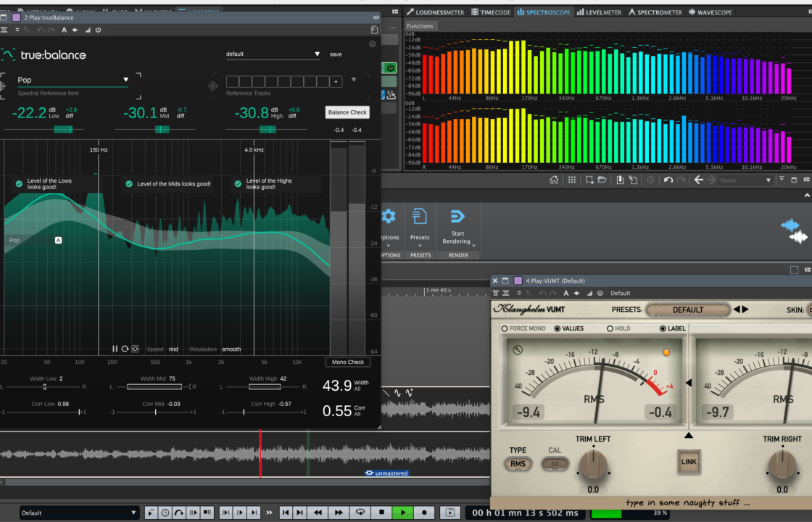This screenshot has height=522, width=812.
Task: Run a Balance Check in trueBalance
Action: [x=347, y=112]
